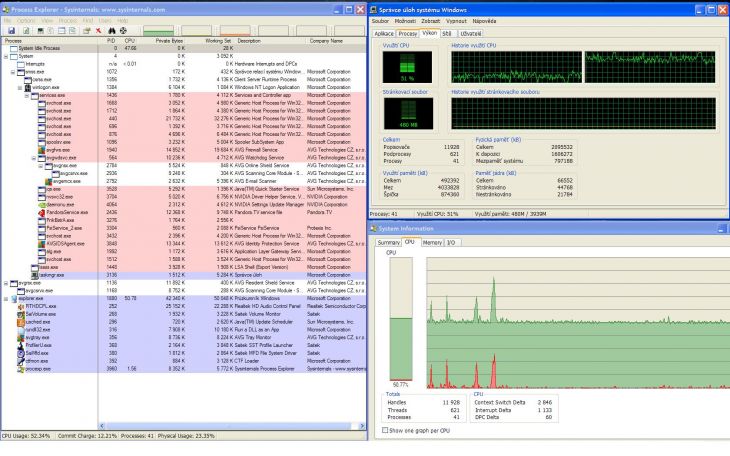Click the SaiMfd.exe round icon
730x456 pixels.
click(x=21, y=353)
